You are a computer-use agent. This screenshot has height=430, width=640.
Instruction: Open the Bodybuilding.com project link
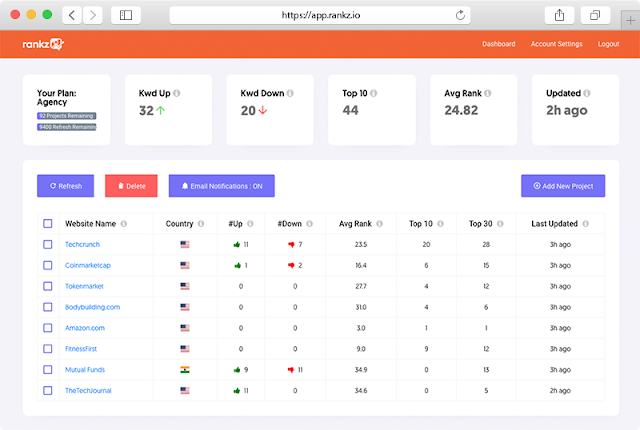pyautogui.click(x=93, y=307)
